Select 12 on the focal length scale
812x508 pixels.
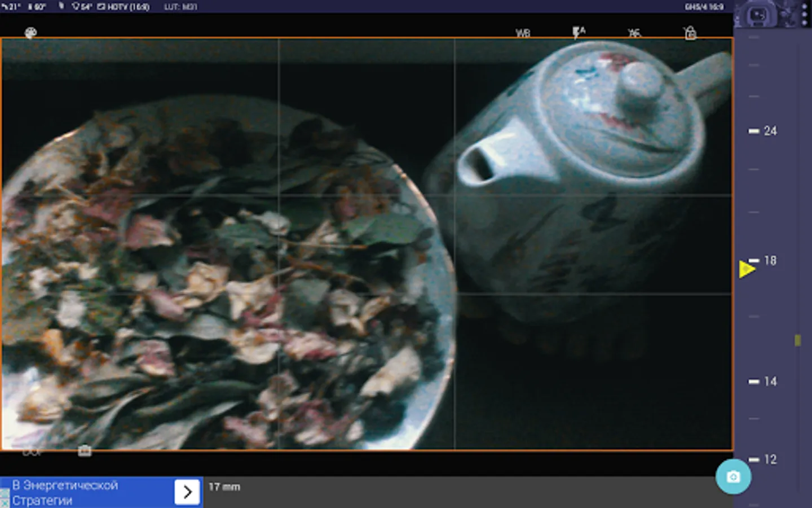click(x=770, y=459)
